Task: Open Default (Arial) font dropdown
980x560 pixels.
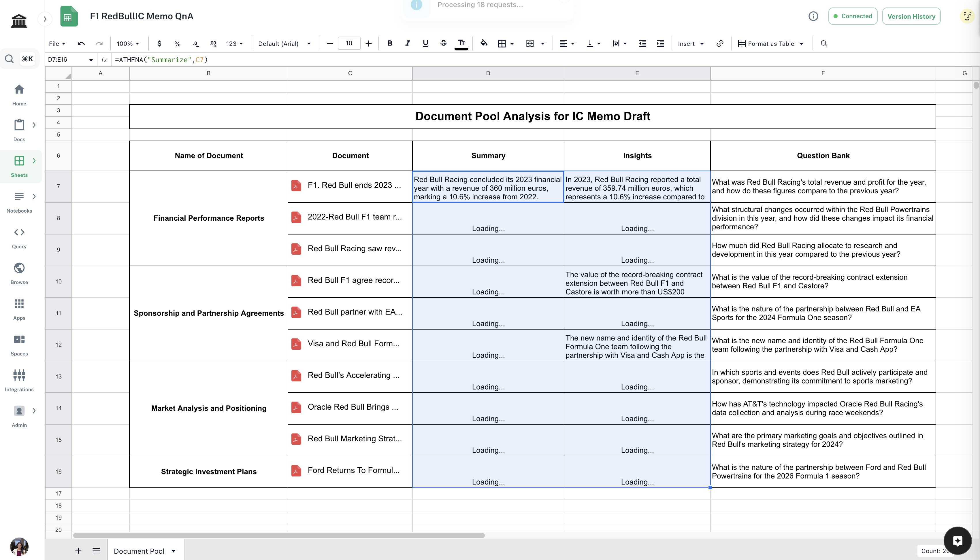Action: coord(284,43)
